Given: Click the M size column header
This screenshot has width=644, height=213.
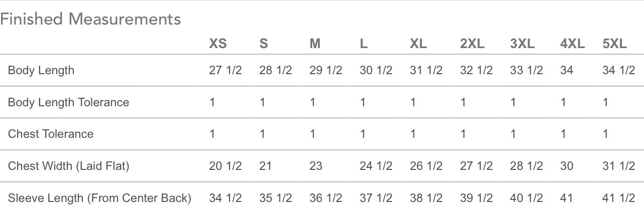Looking at the screenshot, I should click(315, 44).
